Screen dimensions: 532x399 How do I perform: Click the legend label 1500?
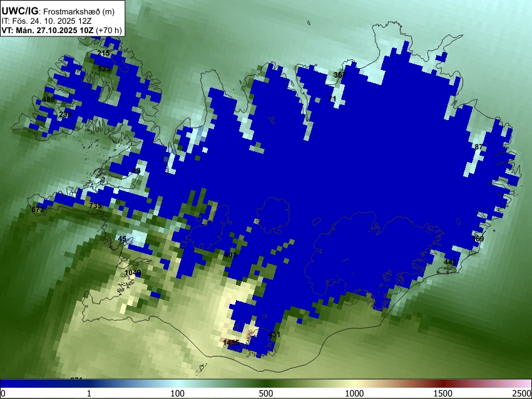(443, 393)
